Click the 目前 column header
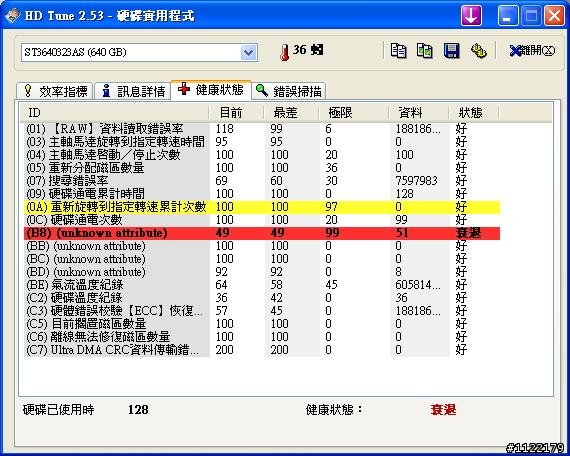Image resolution: width=570 pixels, height=456 pixels. (236, 112)
